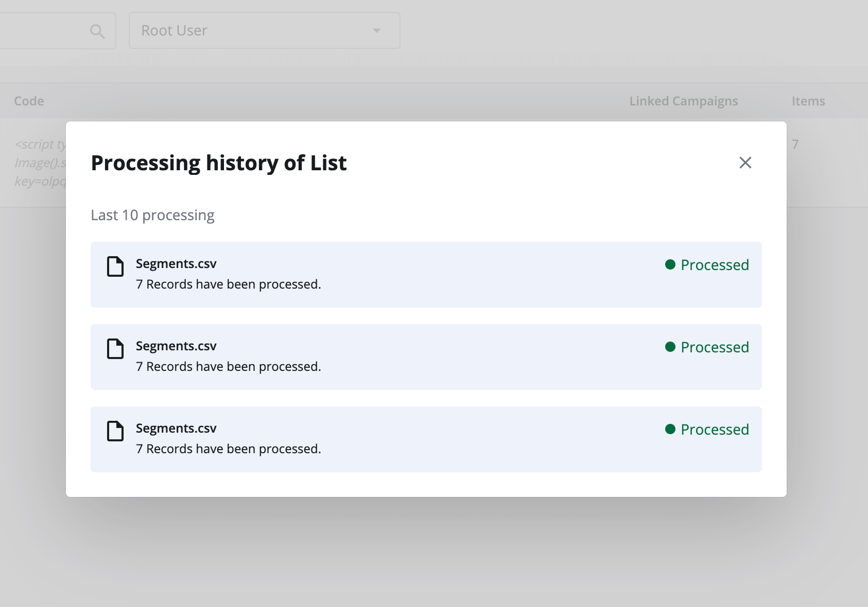Open the Root User dropdown
The image size is (868, 607).
264,31
